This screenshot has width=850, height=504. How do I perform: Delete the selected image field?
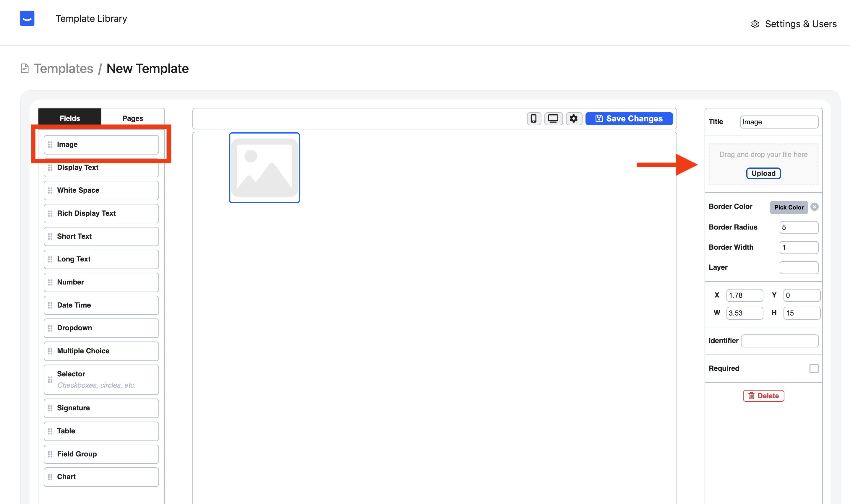[x=763, y=396]
